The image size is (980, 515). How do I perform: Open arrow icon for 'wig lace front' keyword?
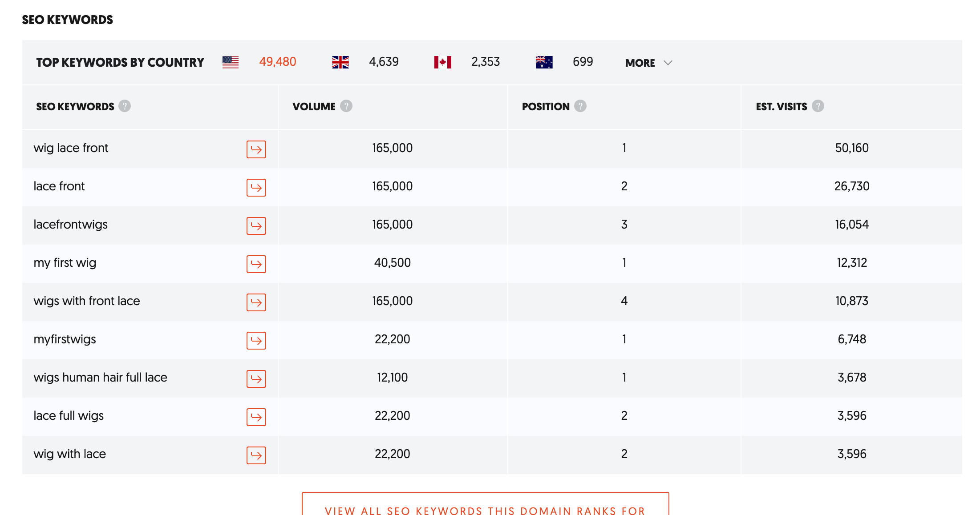pos(256,149)
